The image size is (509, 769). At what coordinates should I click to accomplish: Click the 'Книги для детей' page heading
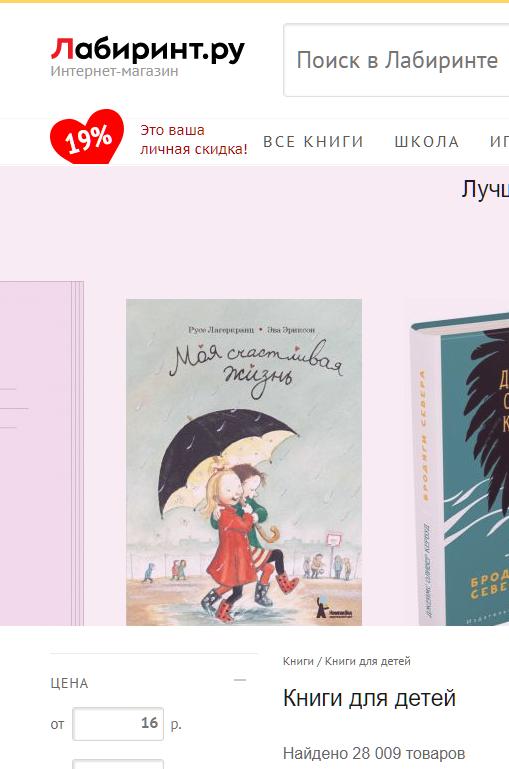369,697
